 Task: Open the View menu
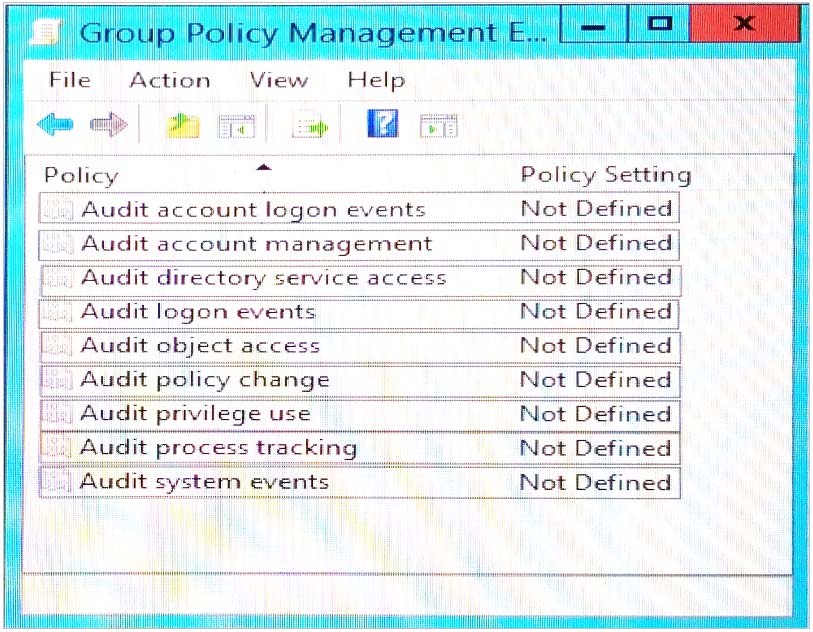pos(278,80)
